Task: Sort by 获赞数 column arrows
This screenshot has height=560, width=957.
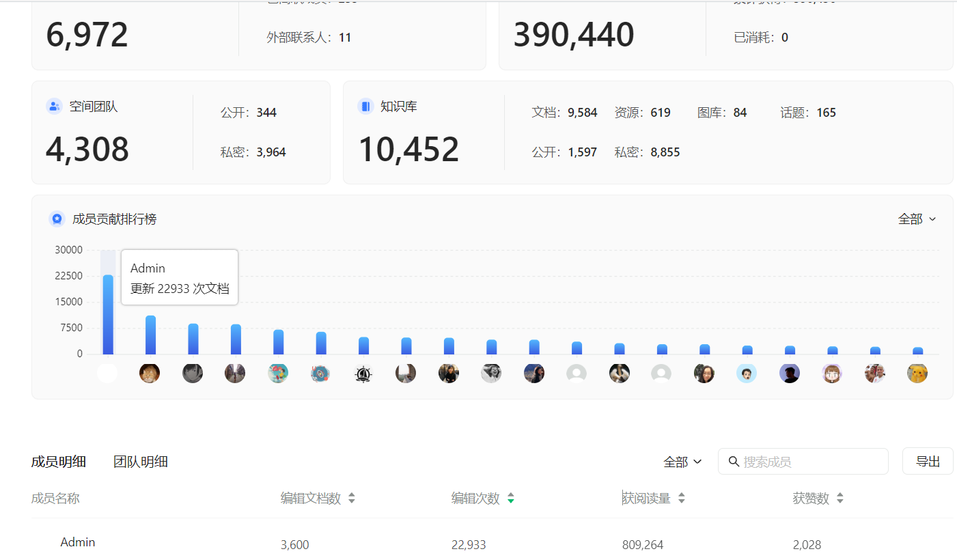Action: (x=840, y=499)
